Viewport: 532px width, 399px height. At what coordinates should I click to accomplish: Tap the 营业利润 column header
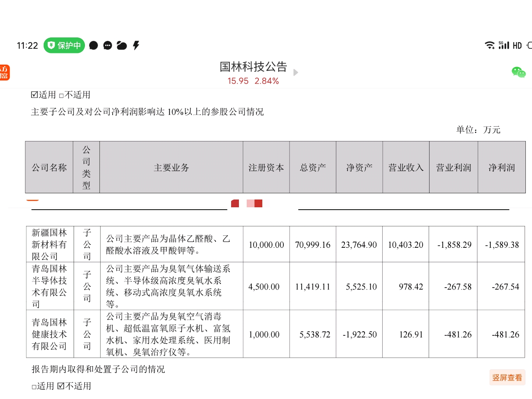(454, 168)
